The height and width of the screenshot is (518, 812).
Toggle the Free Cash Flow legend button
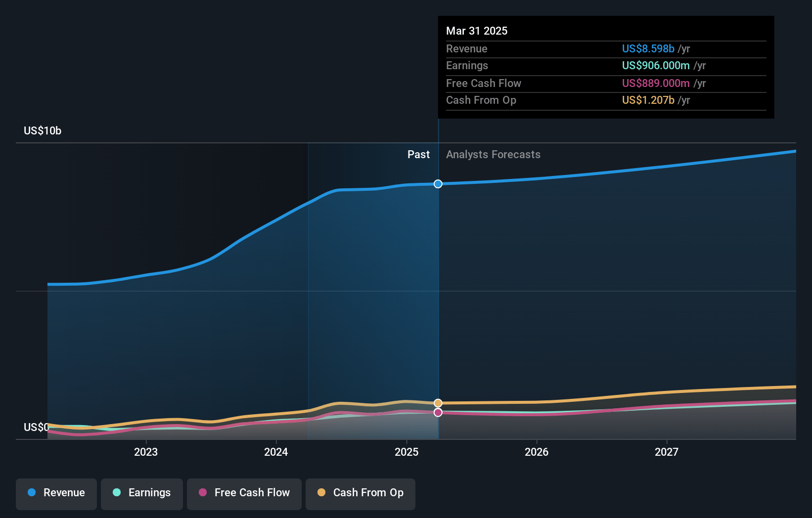click(x=244, y=494)
